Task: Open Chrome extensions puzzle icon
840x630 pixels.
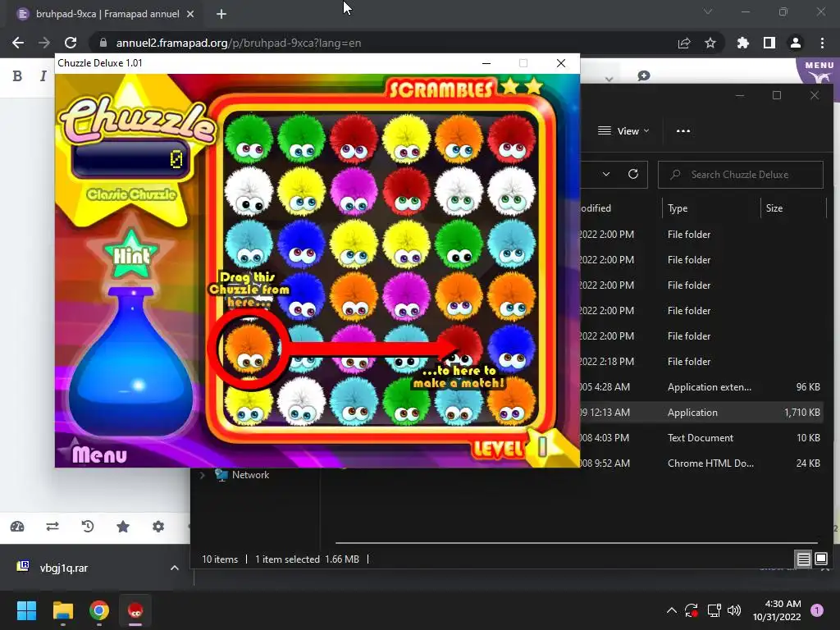Action: coord(742,43)
